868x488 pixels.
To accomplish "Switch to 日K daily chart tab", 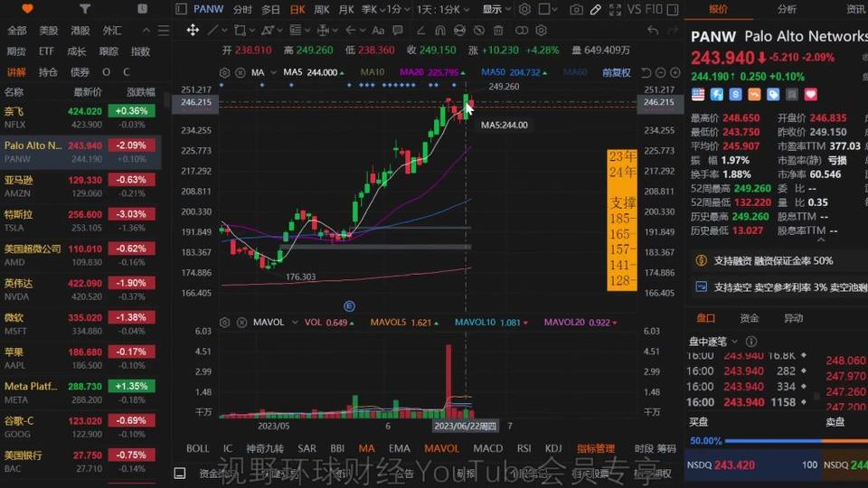I will click(x=297, y=9).
